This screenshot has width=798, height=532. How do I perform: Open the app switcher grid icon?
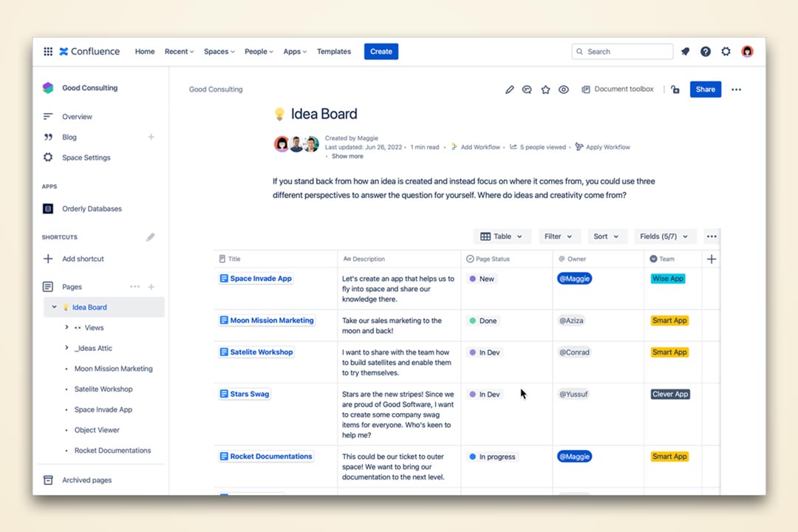tap(48, 52)
